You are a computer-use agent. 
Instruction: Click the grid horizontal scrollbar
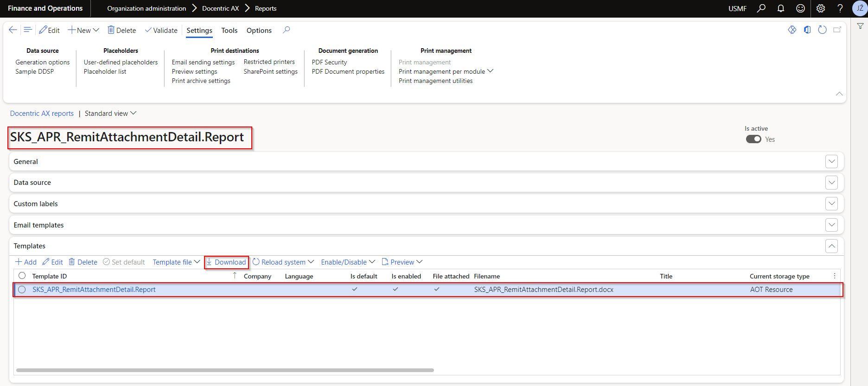[225, 370]
